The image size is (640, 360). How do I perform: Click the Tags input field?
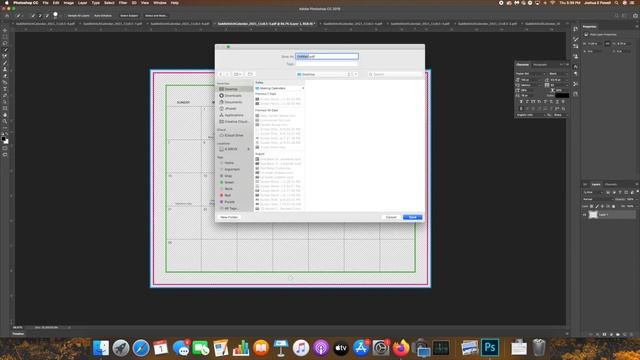pos(327,64)
